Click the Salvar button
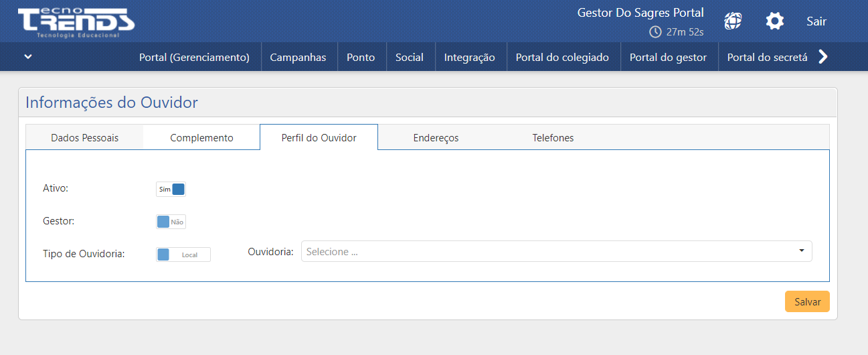 pos(807,301)
